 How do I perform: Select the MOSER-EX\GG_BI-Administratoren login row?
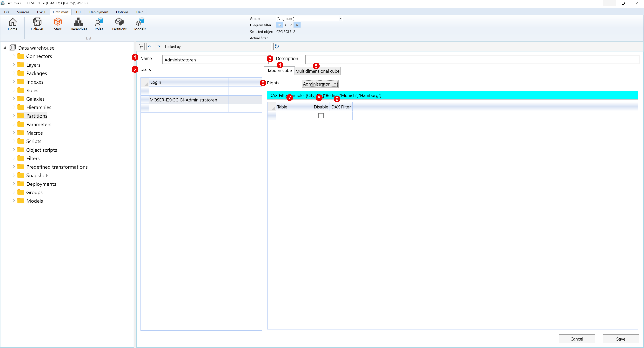click(183, 100)
